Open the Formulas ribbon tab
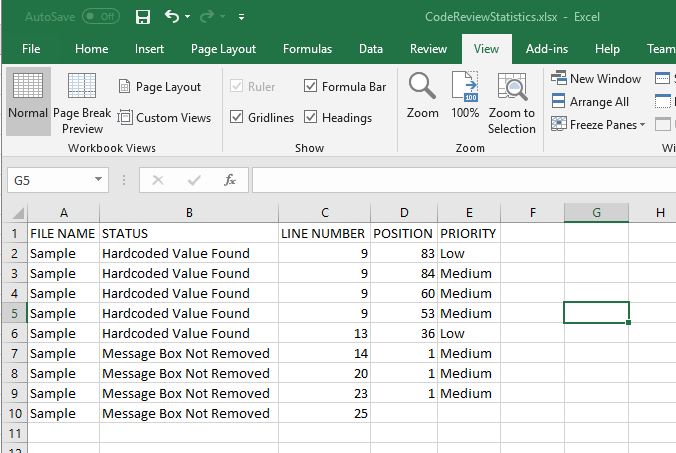The width and height of the screenshot is (676, 453). pos(307,49)
